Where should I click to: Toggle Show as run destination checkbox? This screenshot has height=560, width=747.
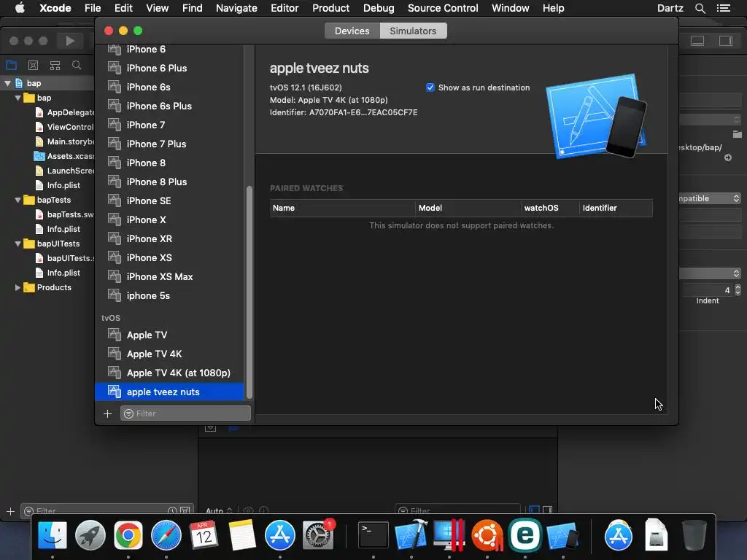(x=430, y=87)
